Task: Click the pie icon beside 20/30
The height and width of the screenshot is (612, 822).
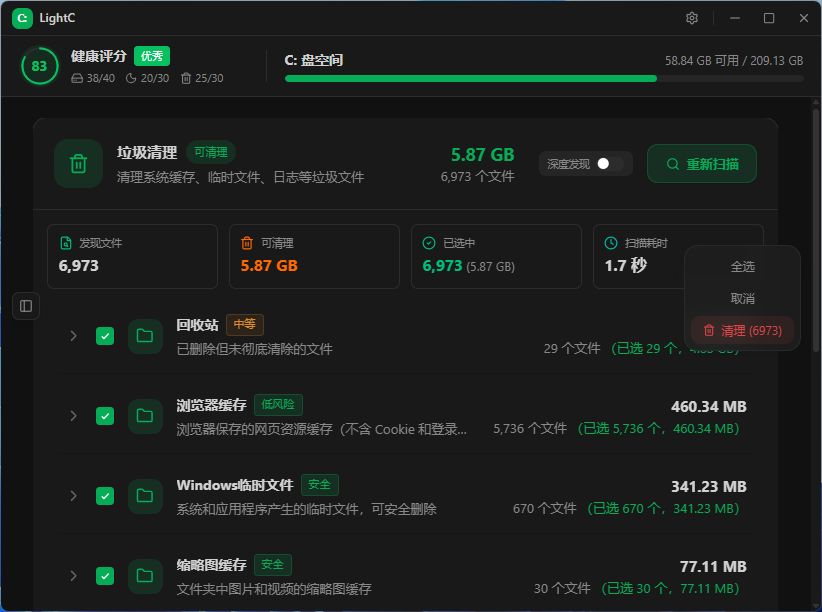Action: point(131,78)
